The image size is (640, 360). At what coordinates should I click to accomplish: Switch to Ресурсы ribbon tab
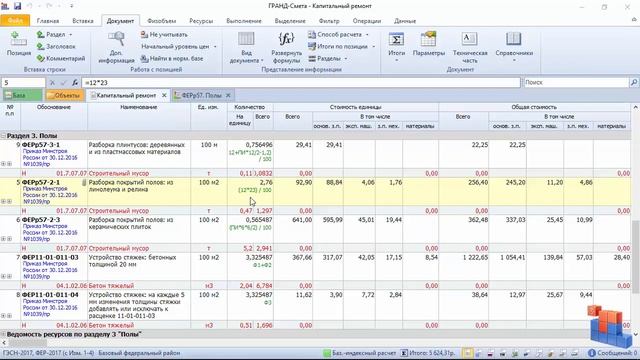[x=201, y=21]
